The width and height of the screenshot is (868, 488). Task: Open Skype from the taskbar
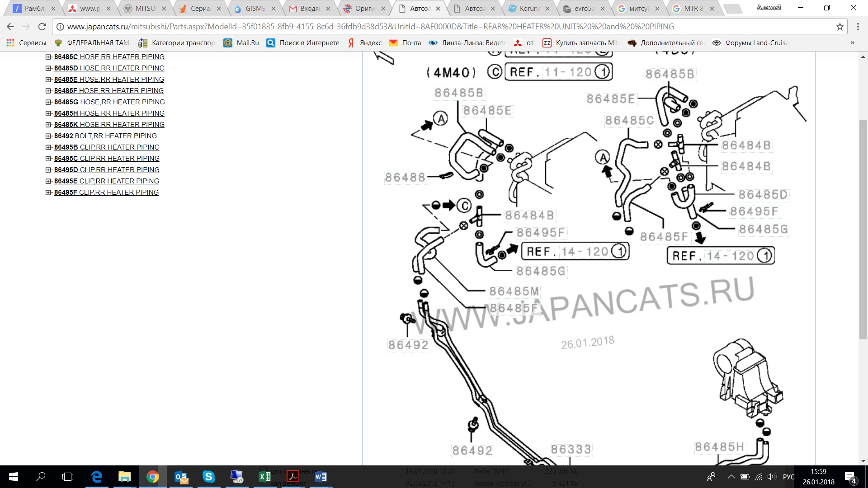click(x=208, y=476)
